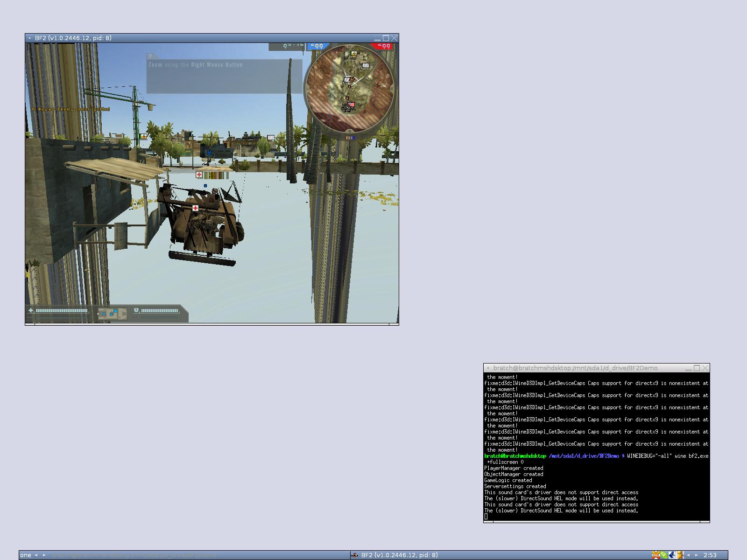
Task: Open the terminal window menu dot in the titlebar
Action: tap(488, 368)
